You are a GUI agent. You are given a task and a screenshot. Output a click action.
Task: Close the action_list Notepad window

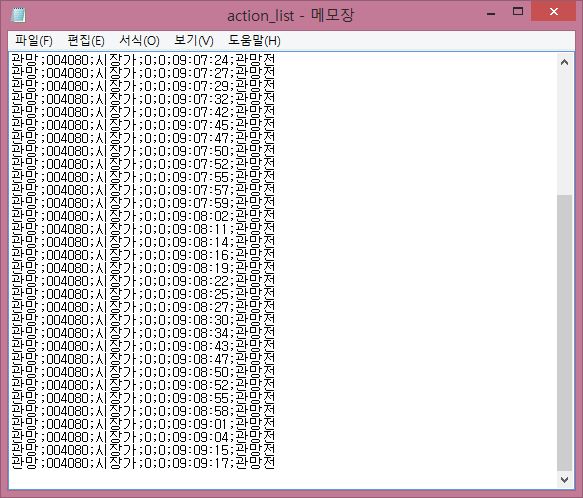tap(554, 12)
